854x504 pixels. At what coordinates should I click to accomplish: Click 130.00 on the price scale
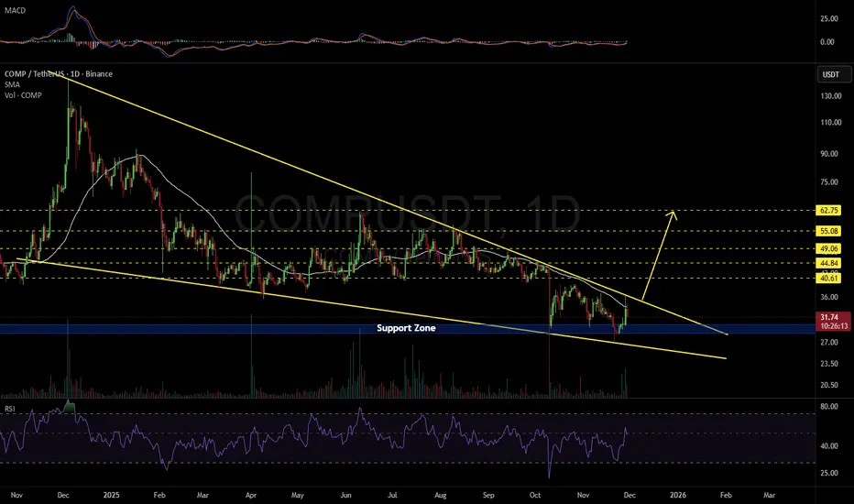tap(830, 96)
